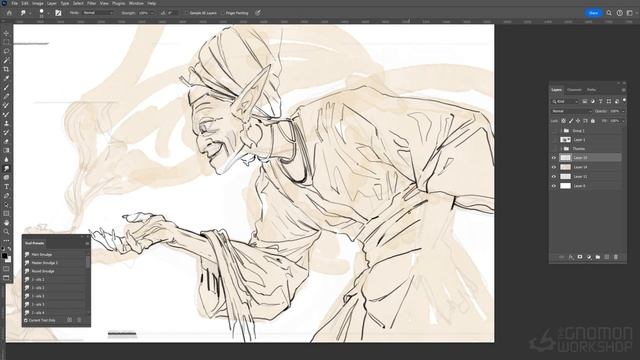Open the File menu
Image resolution: width=640 pixels, height=360 pixels.
click(15, 3)
